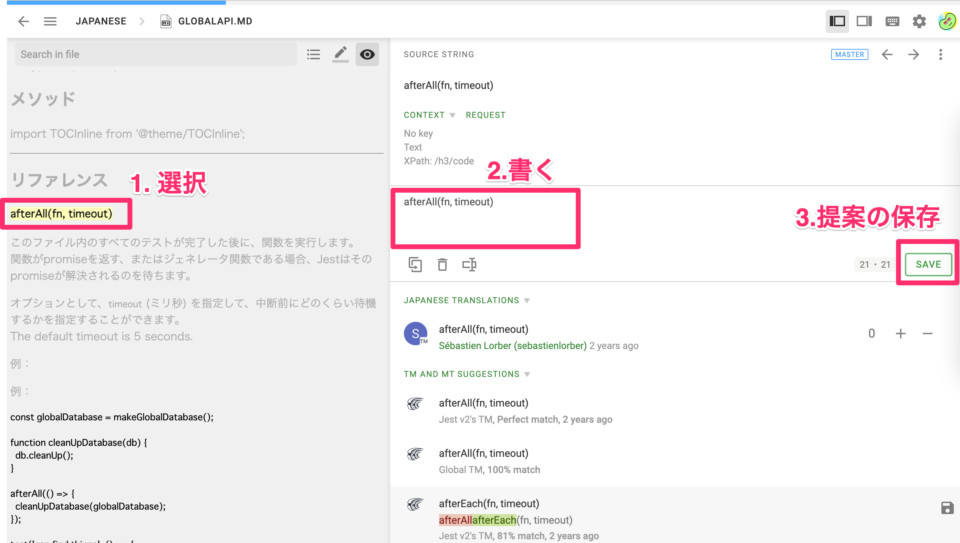Collapse the Japanese Translations section

point(527,300)
